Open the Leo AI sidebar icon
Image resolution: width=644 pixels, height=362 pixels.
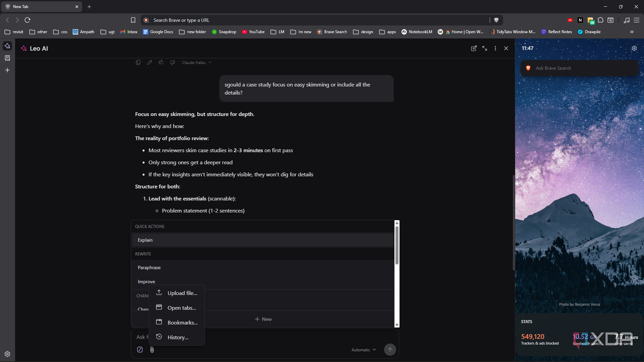7,46
